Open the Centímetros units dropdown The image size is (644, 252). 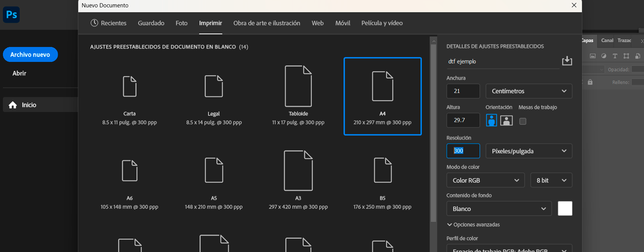529,91
